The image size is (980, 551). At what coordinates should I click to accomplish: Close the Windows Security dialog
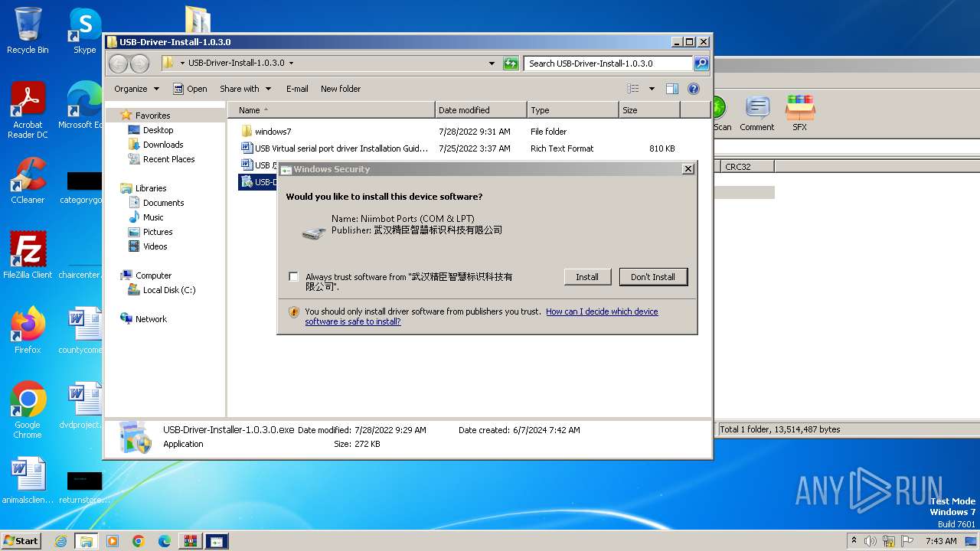pyautogui.click(x=688, y=169)
